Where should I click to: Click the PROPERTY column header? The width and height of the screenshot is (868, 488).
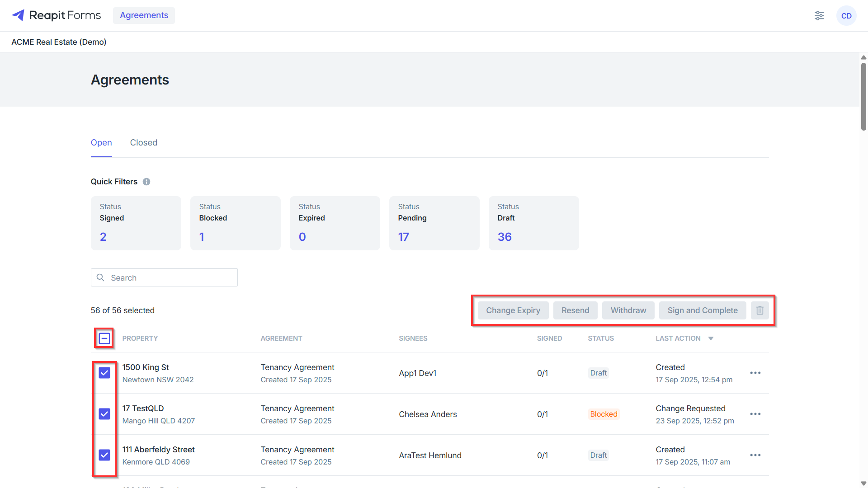point(140,338)
